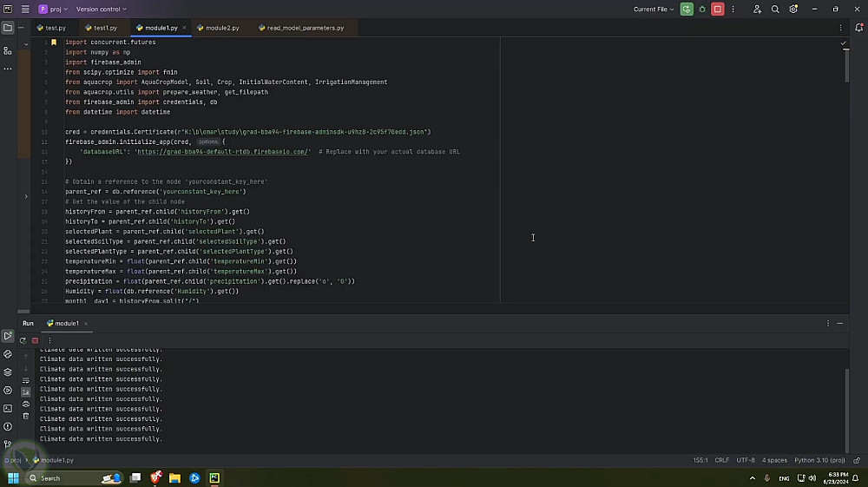The image size is (868, 487).
Task: Rerun module1 using the green rerun button
Action: 687,9
